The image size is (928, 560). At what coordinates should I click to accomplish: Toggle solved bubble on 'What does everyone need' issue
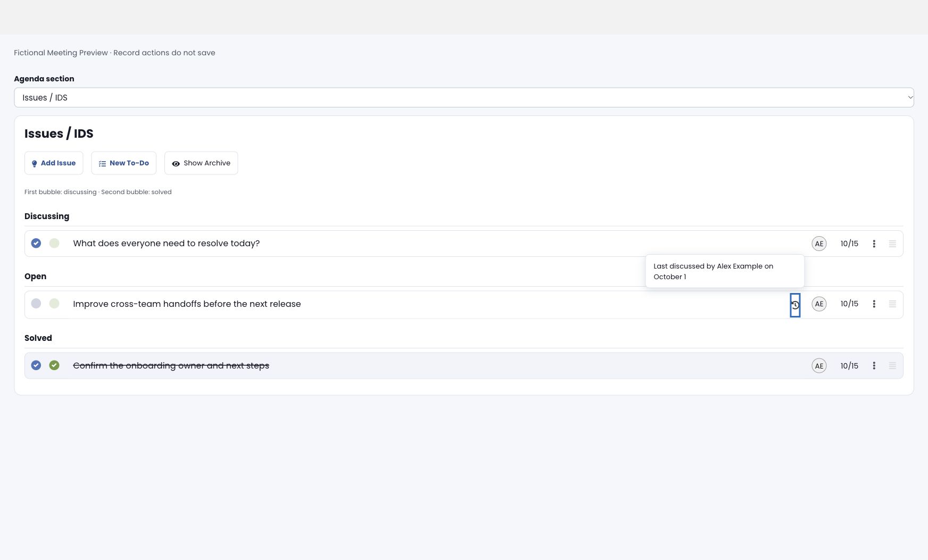[x=54, y=243]
